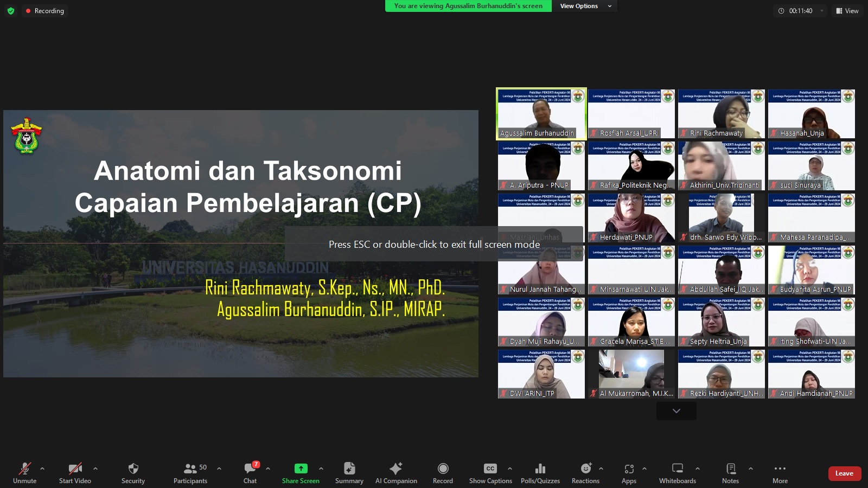Select Al Mukarromah, M.I.K video tile
This screenshot has width=868, height=488.
click(x=631, y=374)
